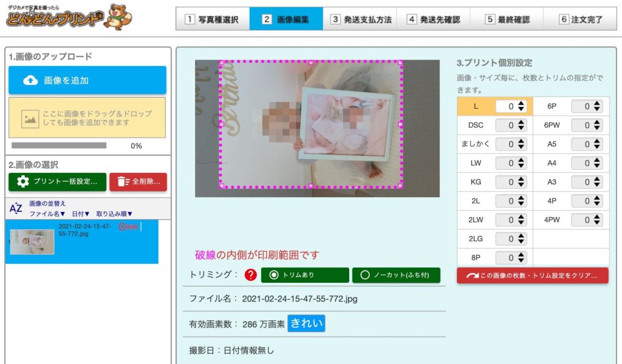Viewport: 622px width, 364px height.
Task: Select the uploaded photo thumbnail in list
Action: click(x=32, y=241)
